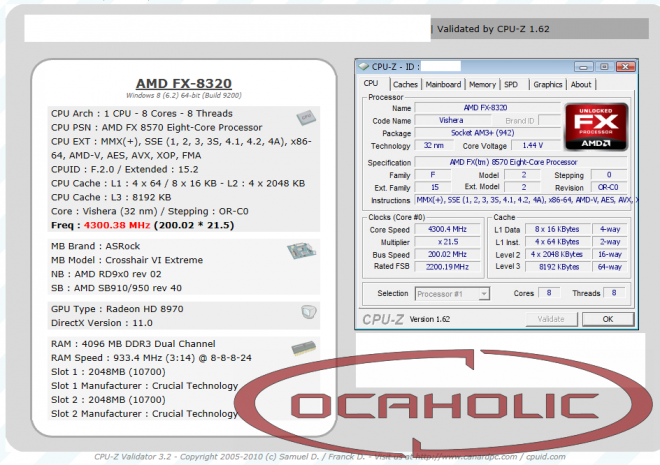Click the L1 Data value 8 x 16 KBytes
660x465 pixels.
click(558, 229)
